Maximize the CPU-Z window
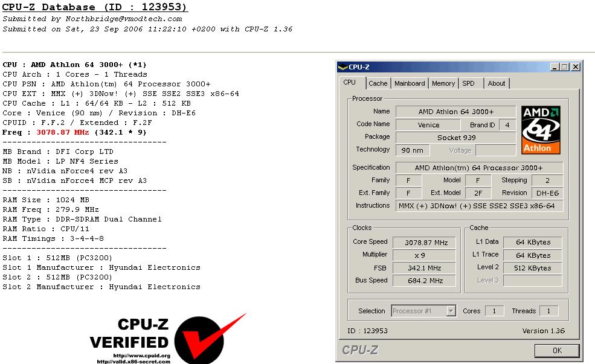Viewport: 595px width, 364px height. [x=565, y=67]
